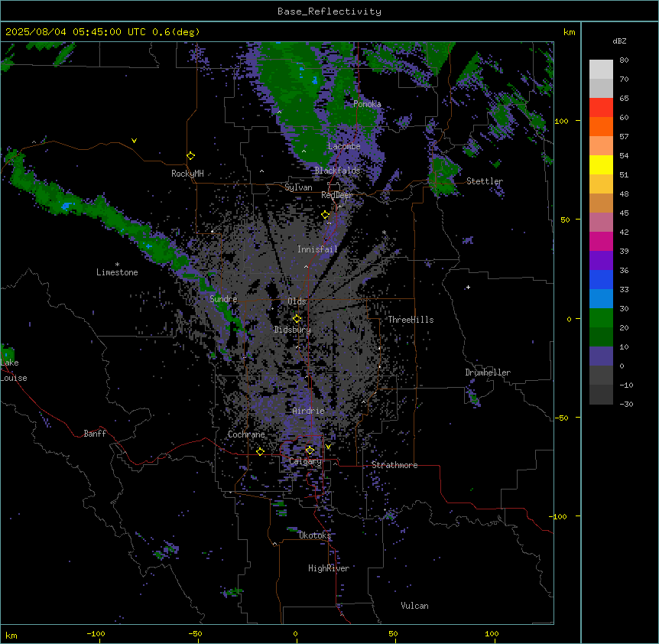Click the RedDeer city label

coord(337,195)
